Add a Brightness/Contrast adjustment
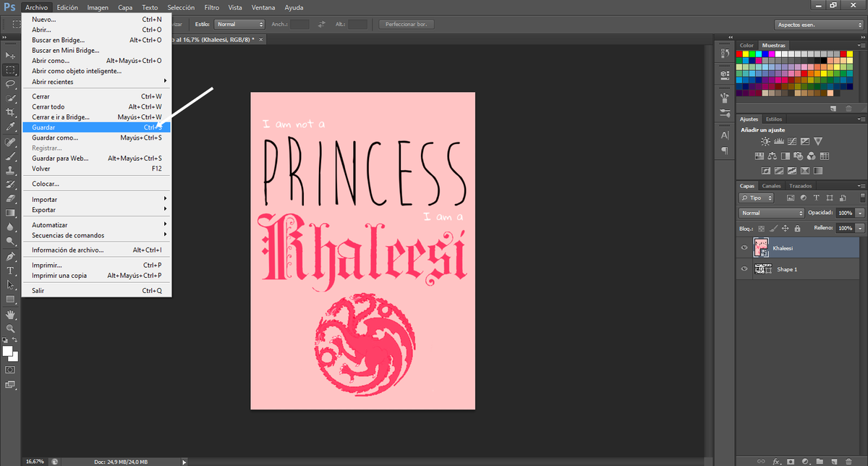The image size is (868, 466). point(765,140)
